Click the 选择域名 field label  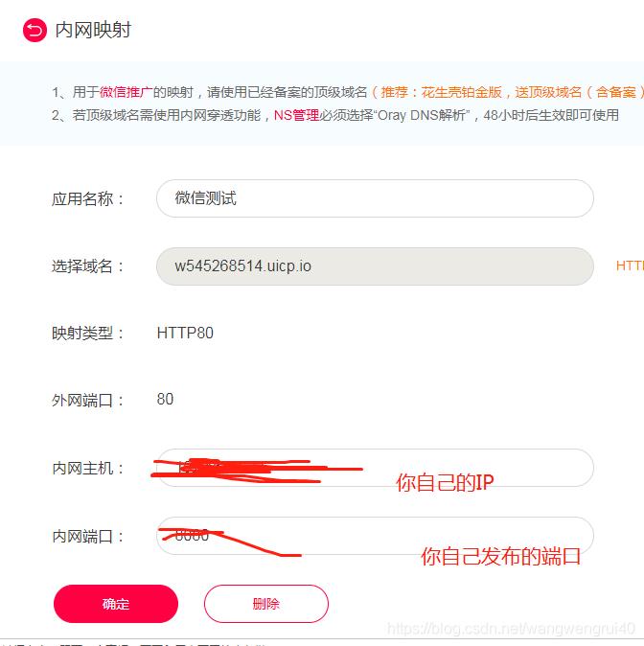tap(88, 266)
